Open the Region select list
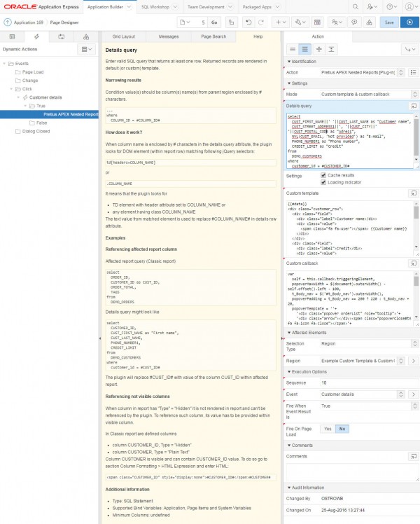This screenshot has width=420, height=524. pyautogui.click(x=363, y=361)
